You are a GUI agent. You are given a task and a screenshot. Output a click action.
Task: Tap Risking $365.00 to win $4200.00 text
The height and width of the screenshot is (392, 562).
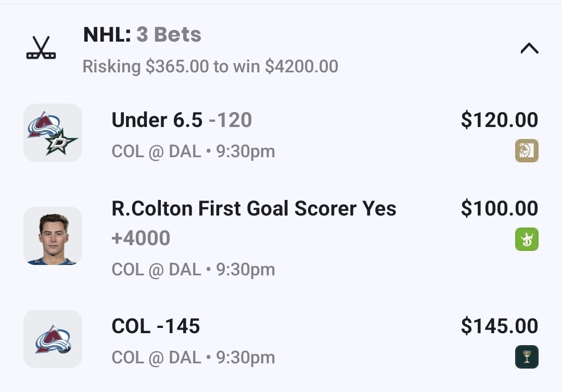click(x=210, y=67)
